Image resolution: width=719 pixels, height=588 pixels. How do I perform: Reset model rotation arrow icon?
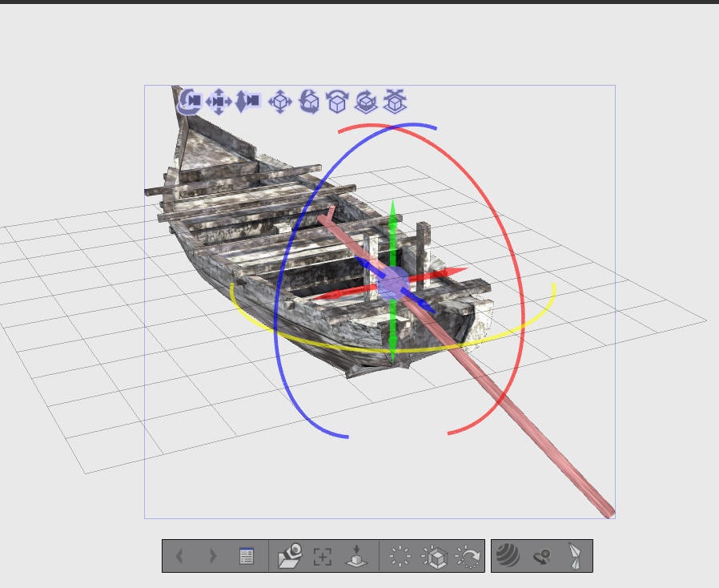point(468,556)
